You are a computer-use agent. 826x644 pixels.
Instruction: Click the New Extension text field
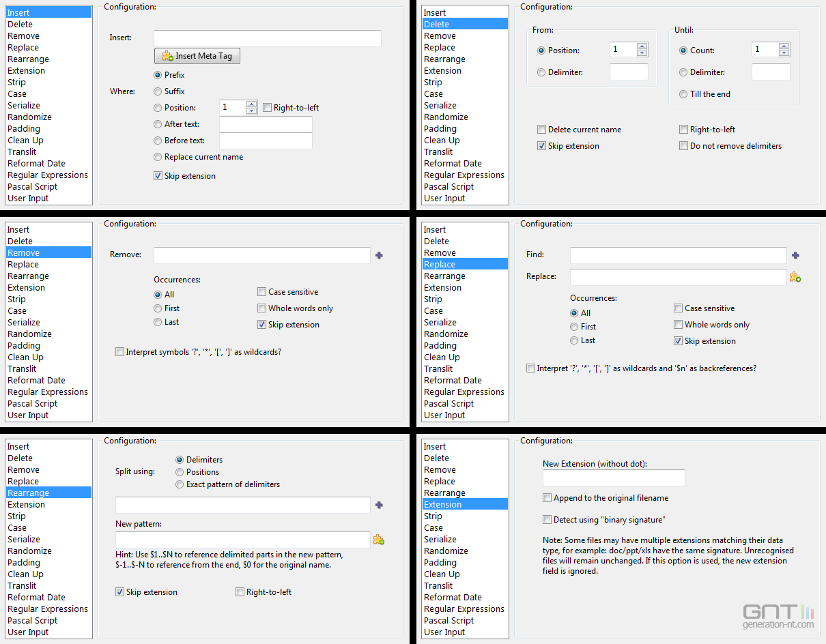(x=614, y=478)
